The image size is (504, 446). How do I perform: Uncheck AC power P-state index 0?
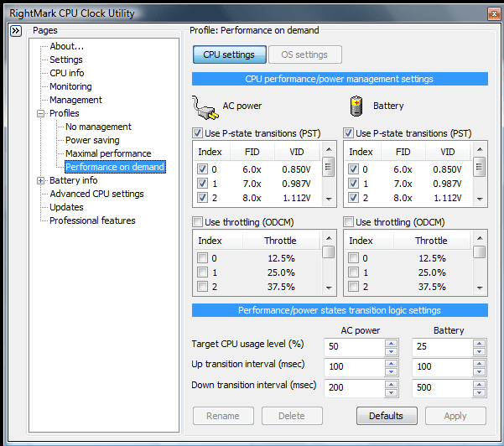pos(202,169)
